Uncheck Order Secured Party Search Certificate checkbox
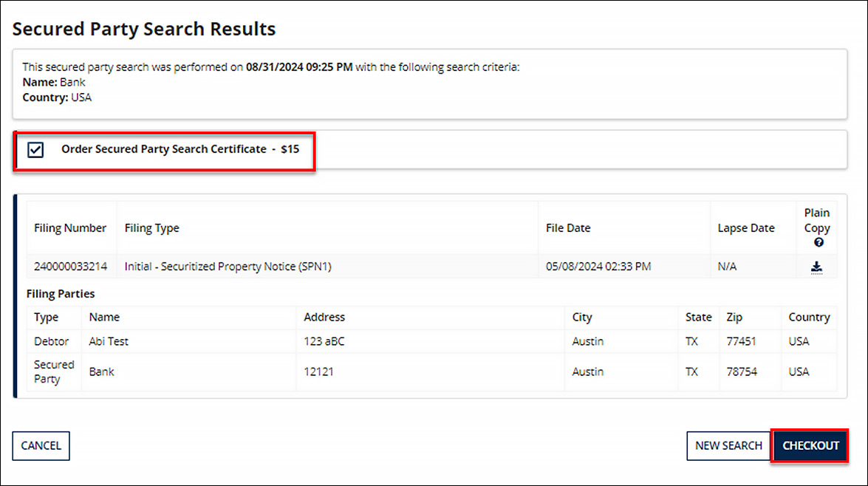This screenshot has width=868, height=486. coord(35,150)
